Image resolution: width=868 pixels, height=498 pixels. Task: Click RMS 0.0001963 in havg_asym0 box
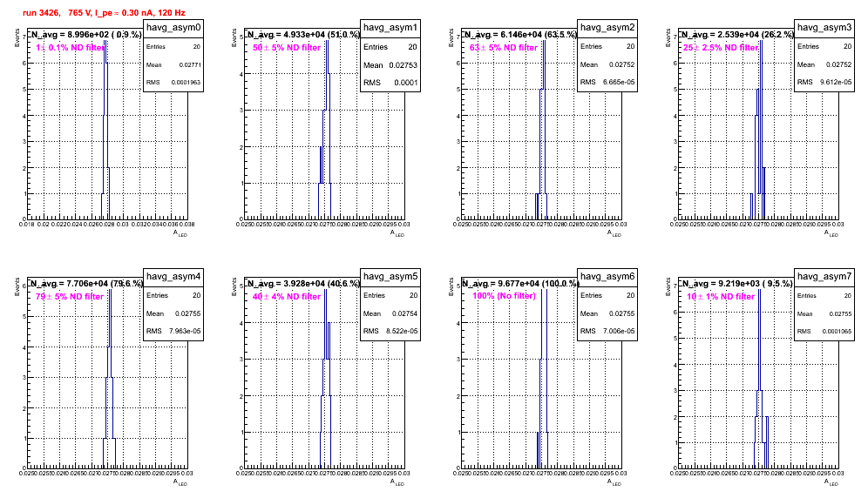[x=173, y=83]
